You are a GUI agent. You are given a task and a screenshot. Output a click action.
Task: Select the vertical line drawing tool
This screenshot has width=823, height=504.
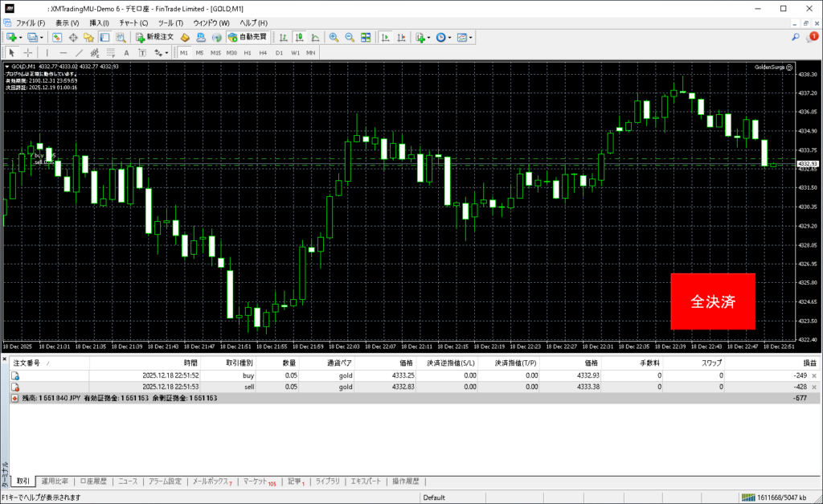(47, 53)
